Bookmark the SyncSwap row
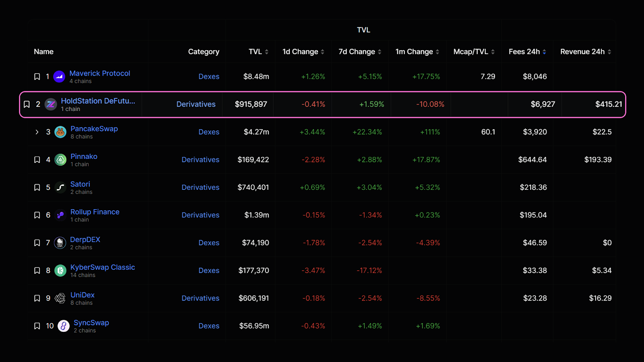This screenshot has width=644, height=362. pos(37,326)
